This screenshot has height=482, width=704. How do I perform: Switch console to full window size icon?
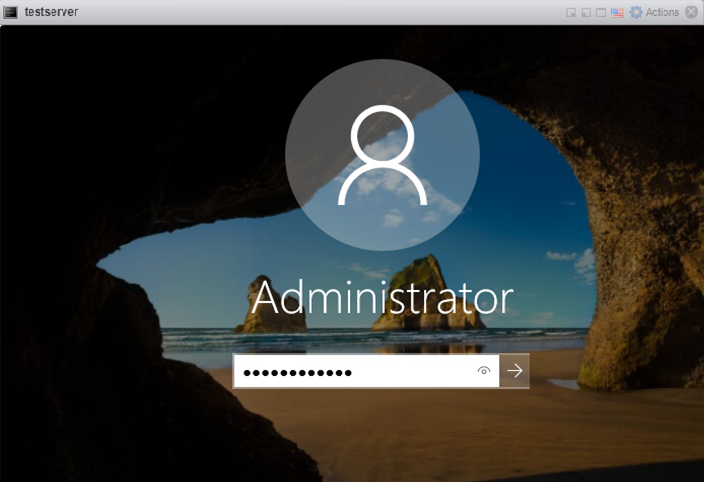601,13
